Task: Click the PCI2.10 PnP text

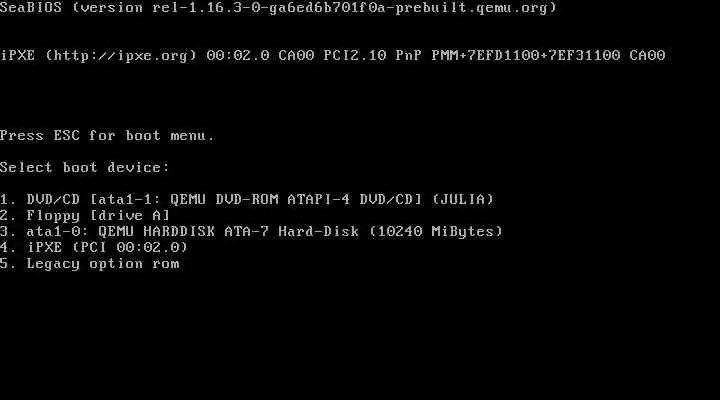Action: coord(372,56)
